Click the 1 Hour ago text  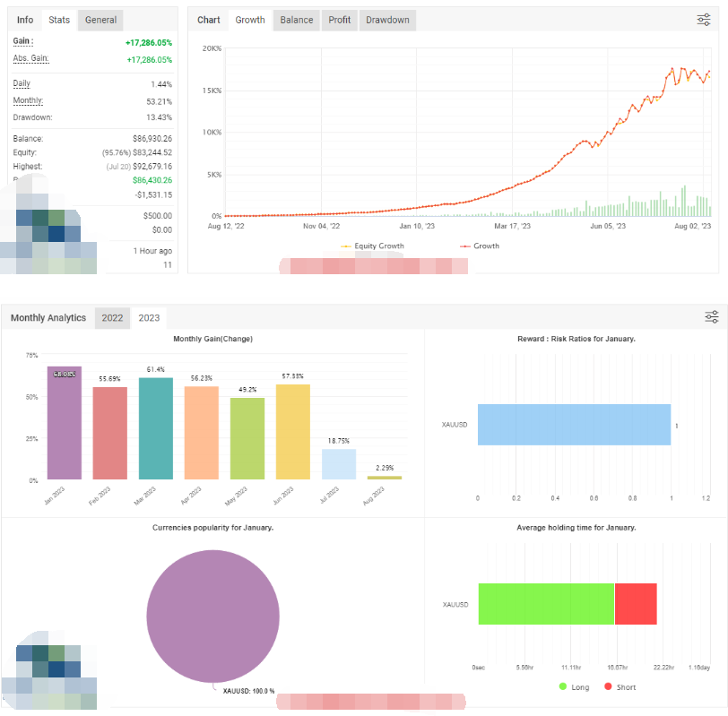click(152, 251)
